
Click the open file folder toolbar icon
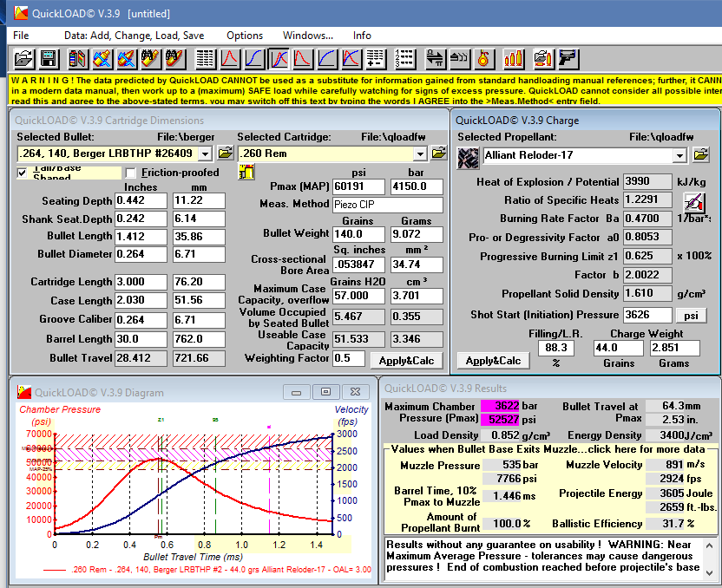[x=23, y=58]
